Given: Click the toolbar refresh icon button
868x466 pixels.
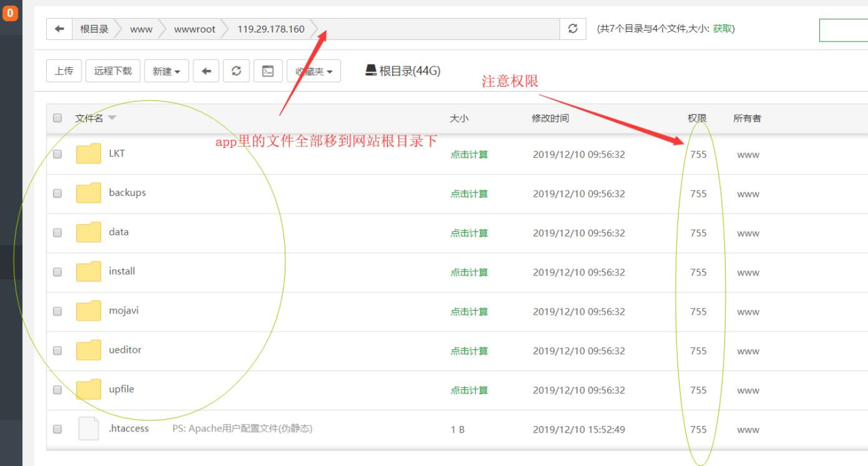Looking at the screenshot, I should coord(237,71).
